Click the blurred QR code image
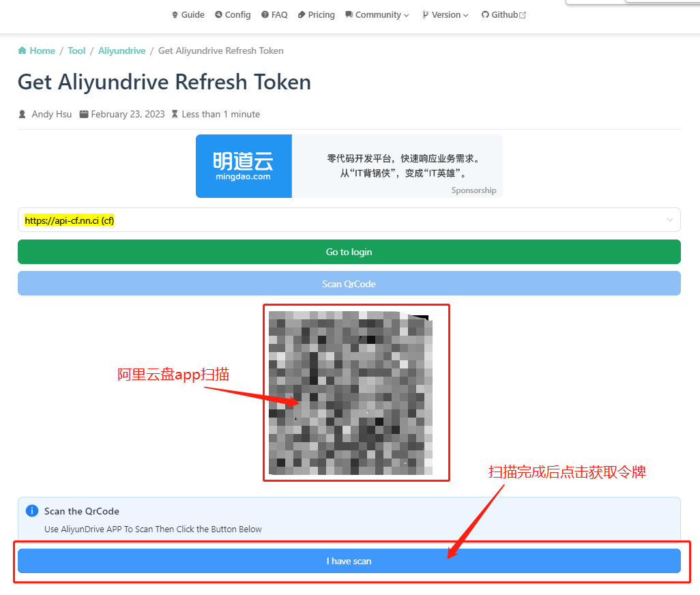Screen dimensions: 700x595 [x=350, y=393]
